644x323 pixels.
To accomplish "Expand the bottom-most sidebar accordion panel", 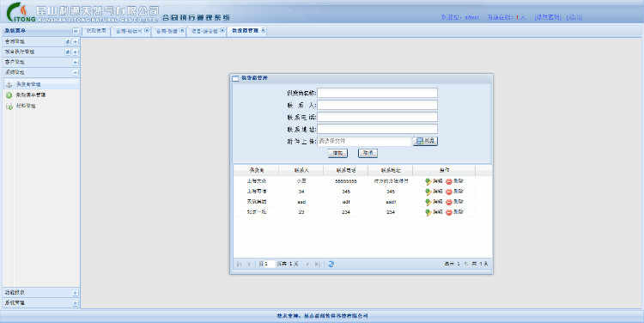I will [76, 303].
